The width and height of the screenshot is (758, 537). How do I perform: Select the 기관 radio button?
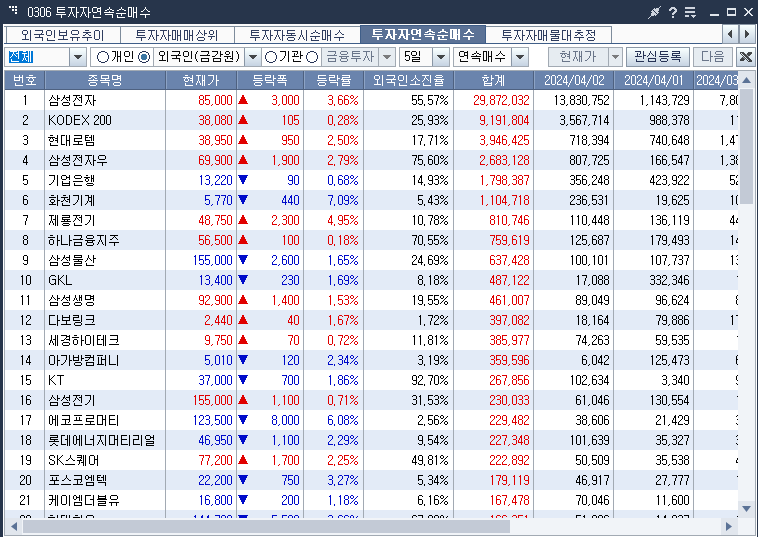271,58
